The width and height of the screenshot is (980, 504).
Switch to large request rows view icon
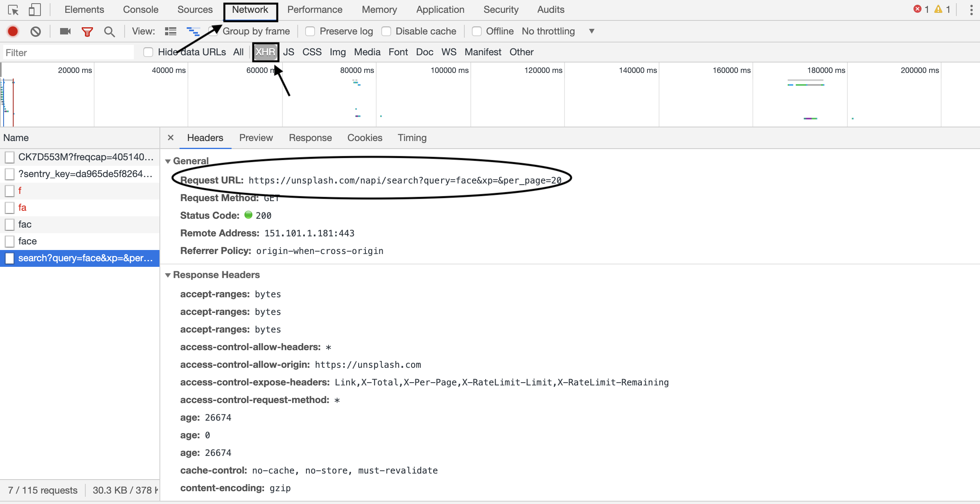click(x=171, y=31)
